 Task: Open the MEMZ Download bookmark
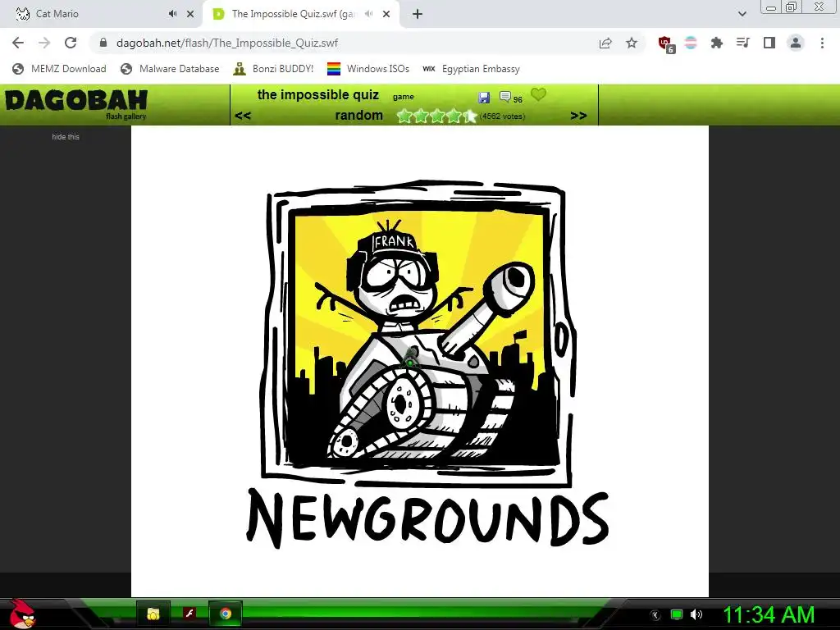click(x=59, y=69)
